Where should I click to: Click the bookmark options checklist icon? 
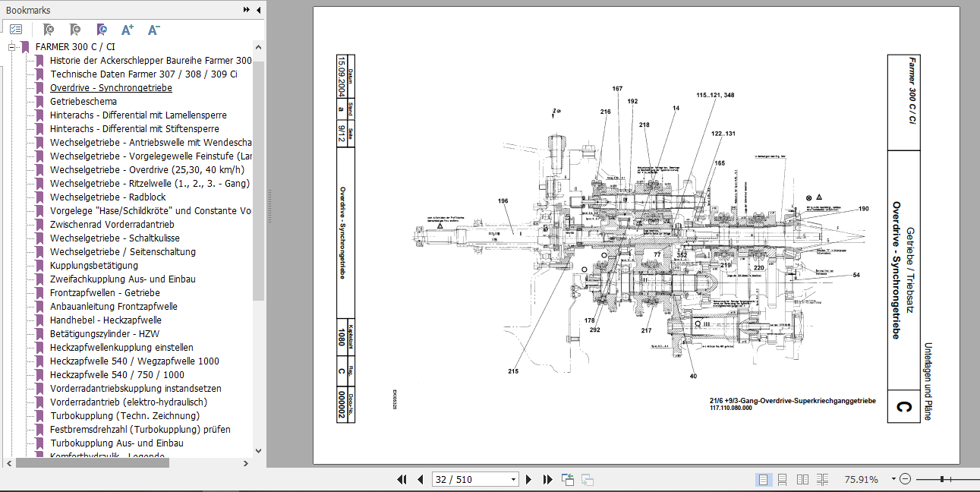(16, 30)
